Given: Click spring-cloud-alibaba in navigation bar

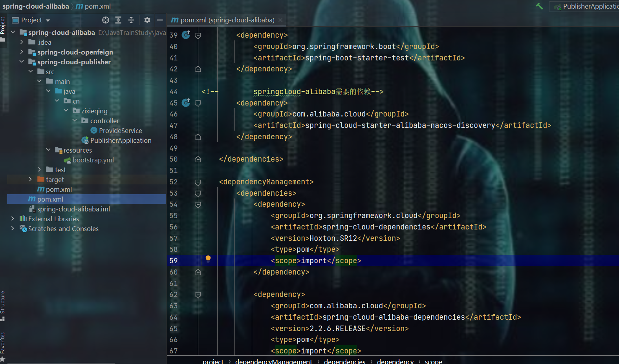Looking at the screenshot, I should (35, 6).
